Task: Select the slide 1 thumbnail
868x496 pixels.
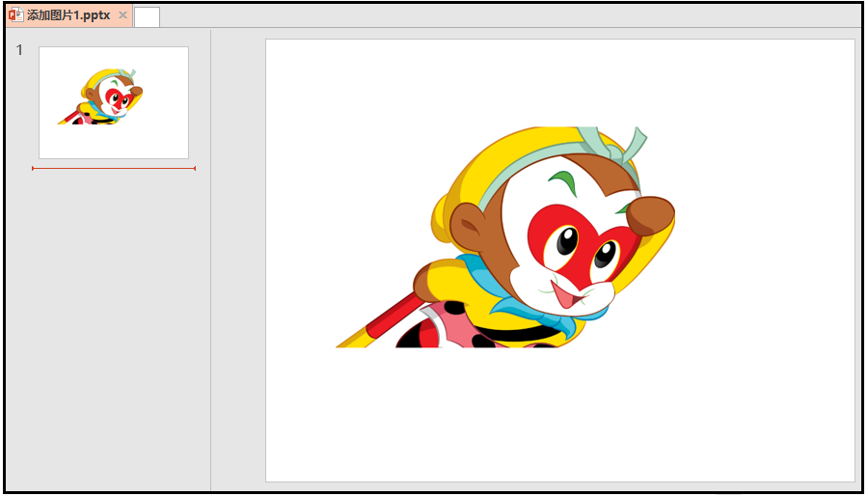Action: click(x=114, y=102)
